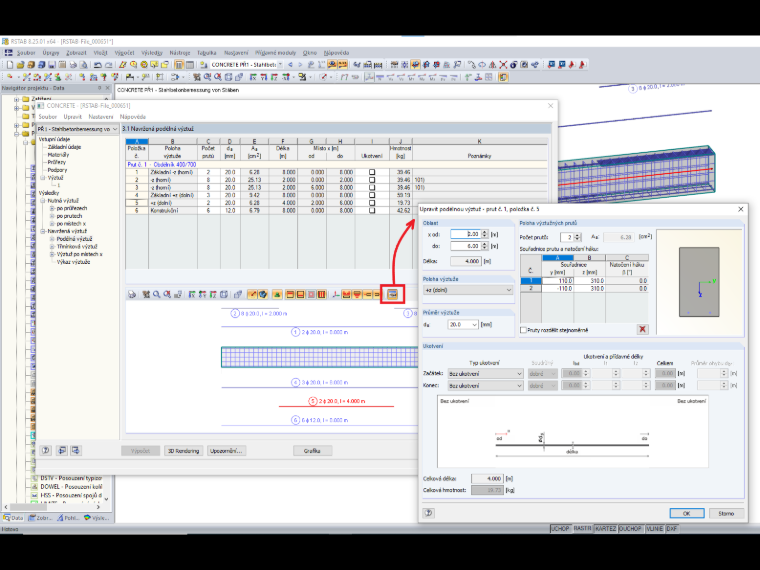Click the axis system icon in CONCRETE toolbar
This screenshot has height=570, width=760.
pos(335,295)
